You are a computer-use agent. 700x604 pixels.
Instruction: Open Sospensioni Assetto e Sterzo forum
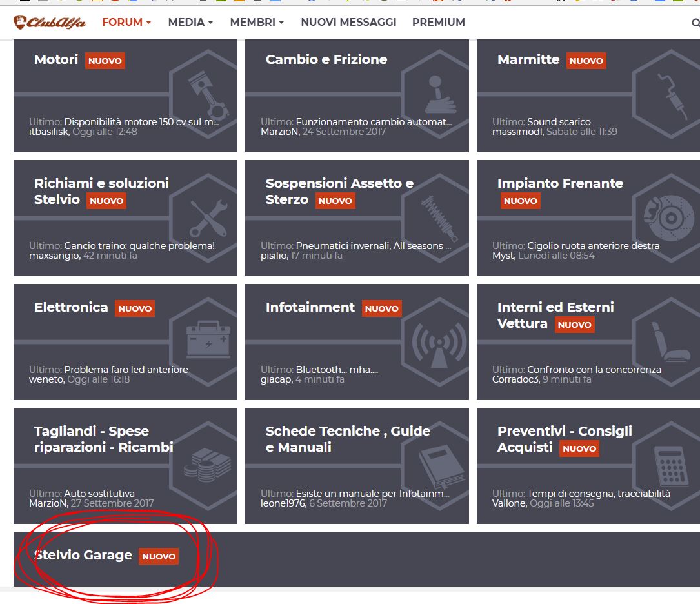(339, 191)
